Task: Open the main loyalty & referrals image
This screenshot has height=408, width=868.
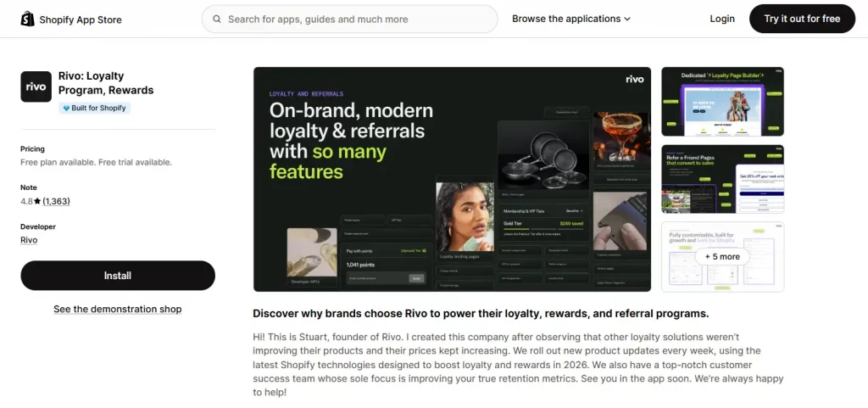Action: pos(453,179)
